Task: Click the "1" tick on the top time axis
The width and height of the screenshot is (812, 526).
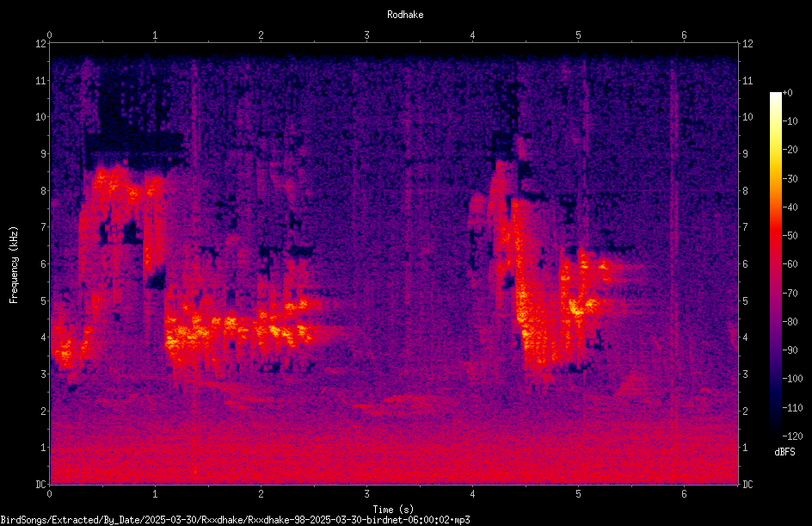Action: (155, 34)
